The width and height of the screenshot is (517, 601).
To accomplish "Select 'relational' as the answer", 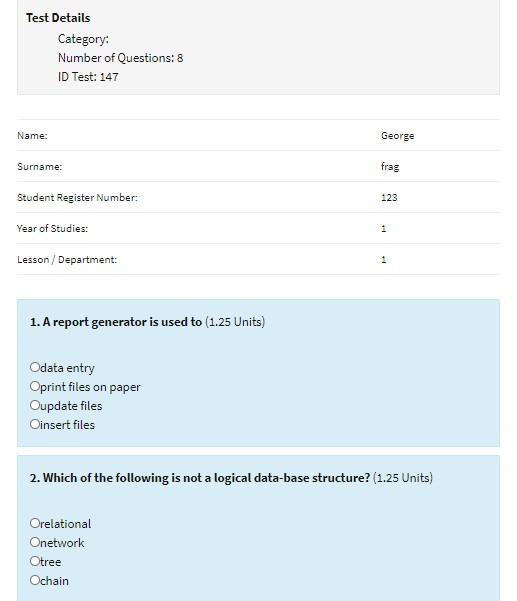I will point(35,523).
